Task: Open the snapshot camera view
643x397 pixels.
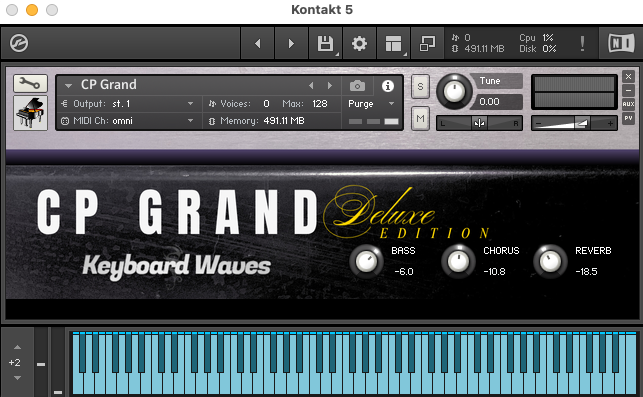Action: point(357,86)
